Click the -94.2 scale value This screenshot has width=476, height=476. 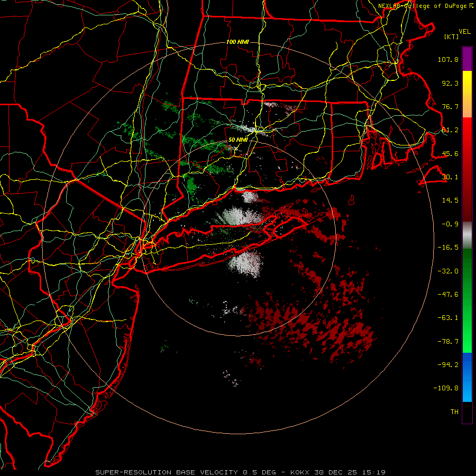coord(448,365)
